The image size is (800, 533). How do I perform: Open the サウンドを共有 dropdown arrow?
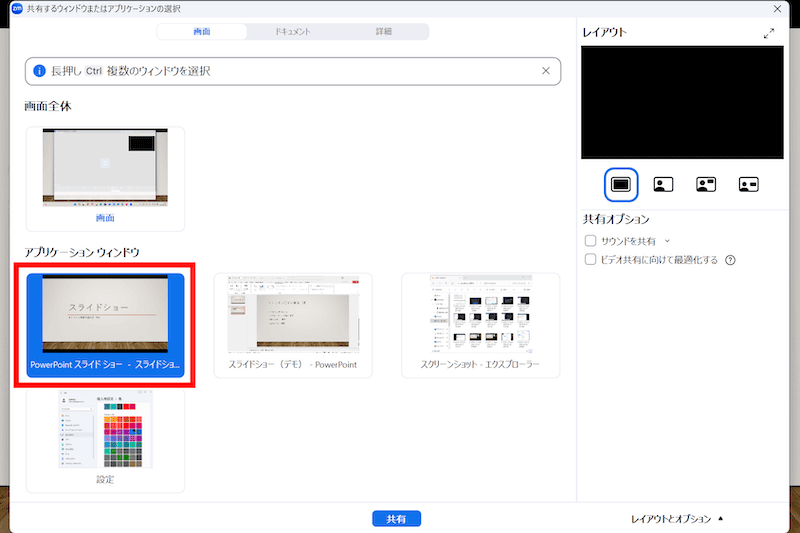click(667, 241)
